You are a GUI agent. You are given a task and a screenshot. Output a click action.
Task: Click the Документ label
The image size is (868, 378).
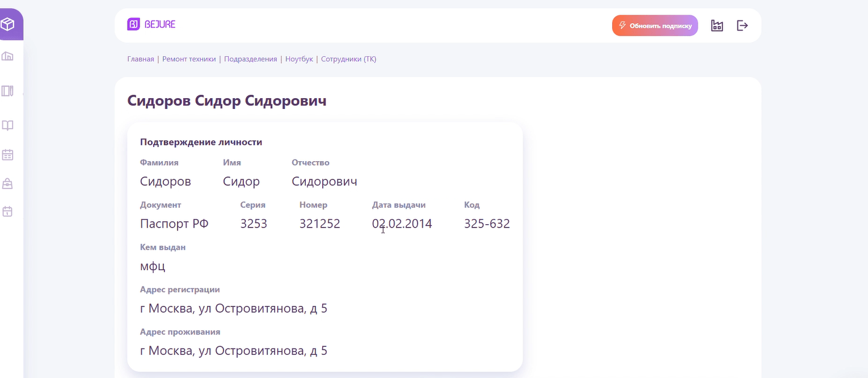[x=161, y=205]
